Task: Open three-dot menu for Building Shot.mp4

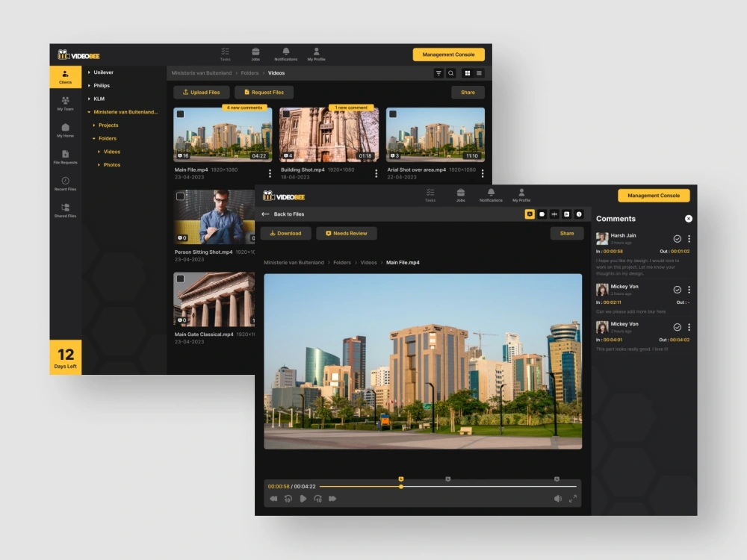Action: [376, 173]
